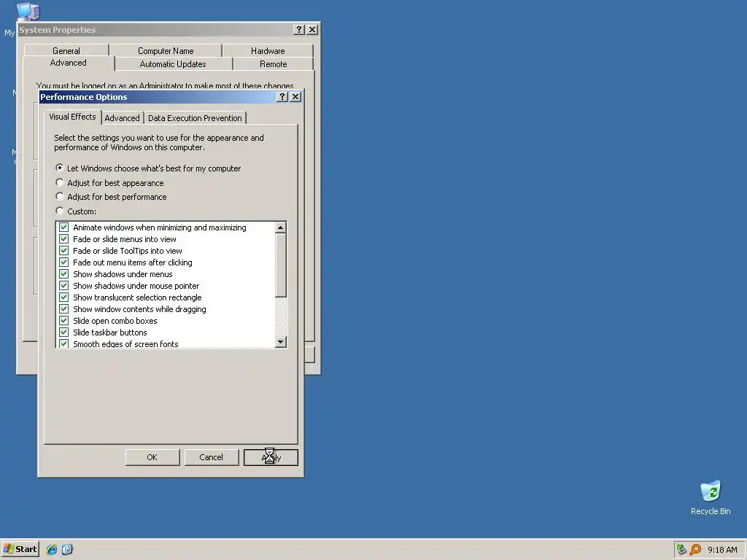Screen dimensions: 747x560
Task: Toggle Fade or slide menus into view
Action: tap(64, 239)
